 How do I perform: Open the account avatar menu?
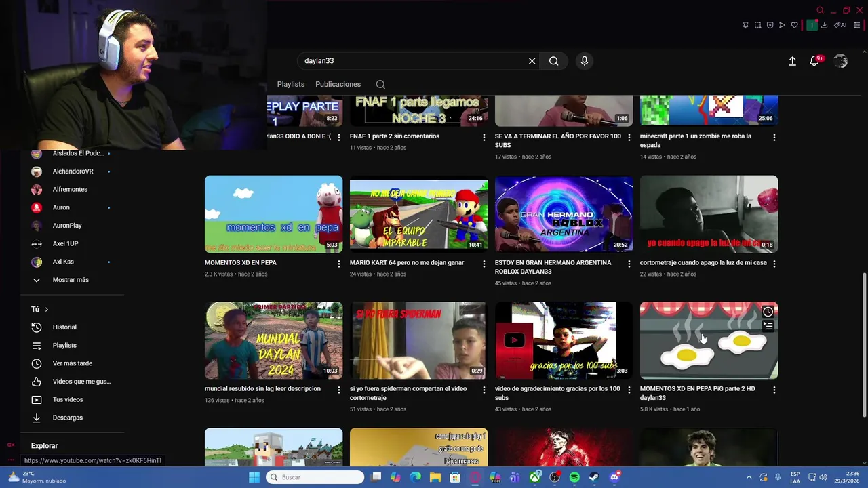click(x=841, y=61)
